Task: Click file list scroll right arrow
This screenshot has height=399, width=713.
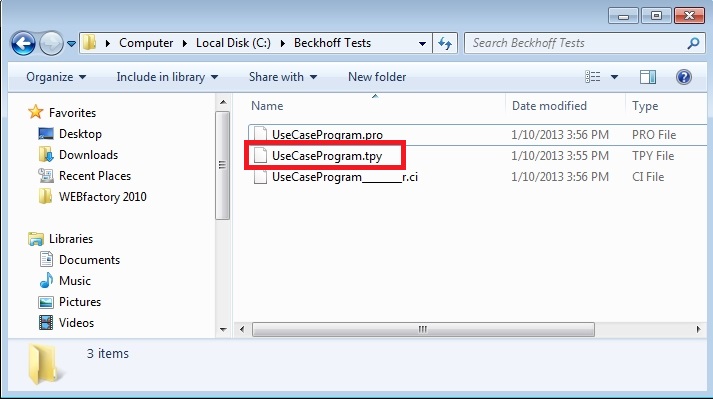Action: point(698,329)
